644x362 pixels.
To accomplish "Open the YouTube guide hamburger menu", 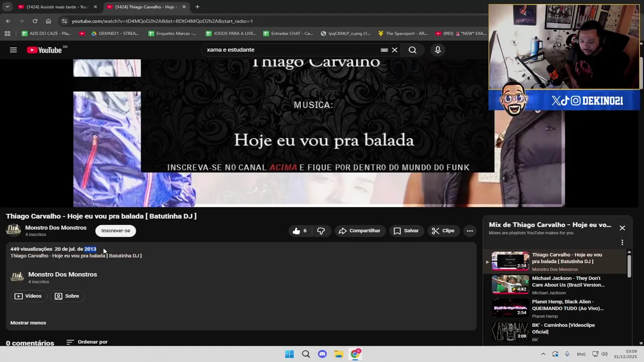I will [x=14, y=50].
